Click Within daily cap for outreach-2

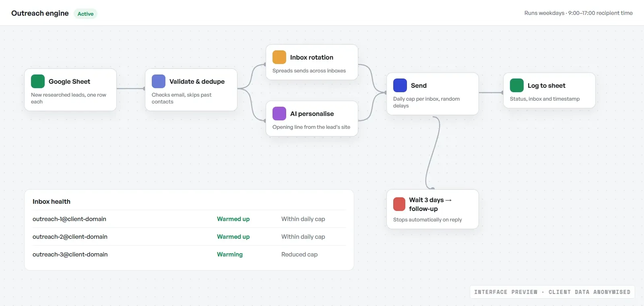click(x=303, y=237)
